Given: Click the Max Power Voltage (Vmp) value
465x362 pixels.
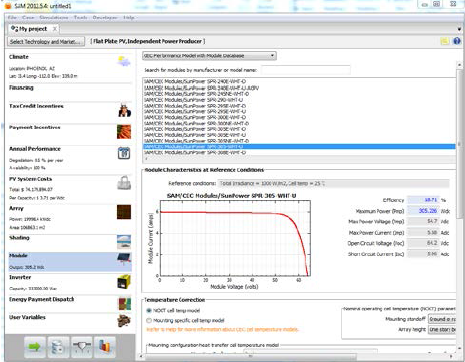Looking at the screenshot, I should click(x=423, y=221).
